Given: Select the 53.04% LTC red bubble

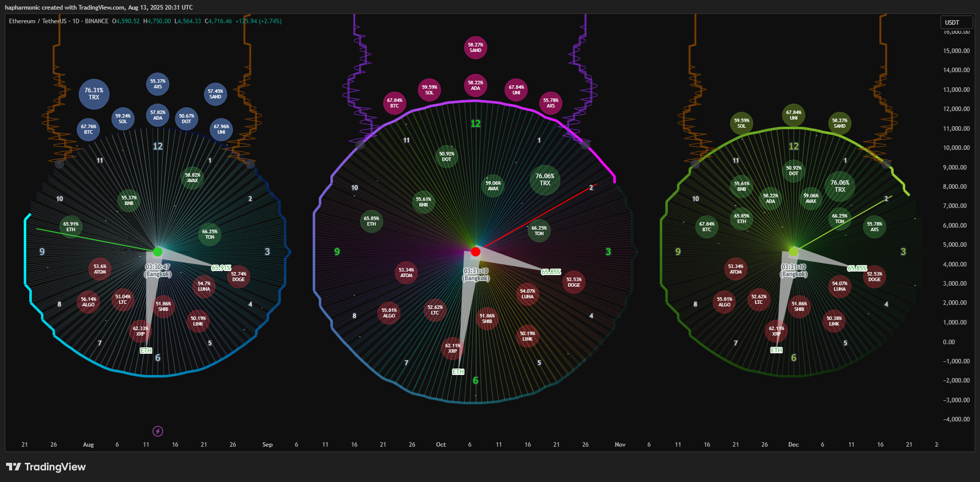Looking at the screenshot, I should pyautogui.click(x=123, y=299).
